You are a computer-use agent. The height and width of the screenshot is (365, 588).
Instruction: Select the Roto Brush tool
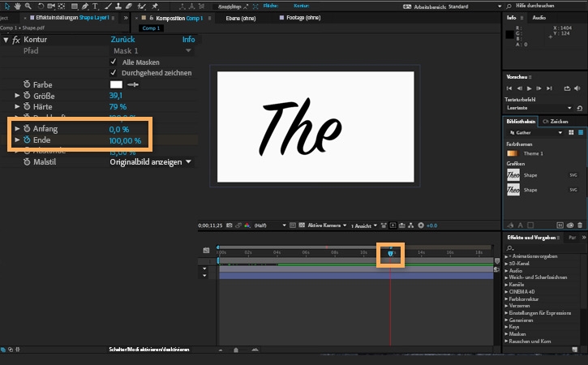[x=141, y=6]
